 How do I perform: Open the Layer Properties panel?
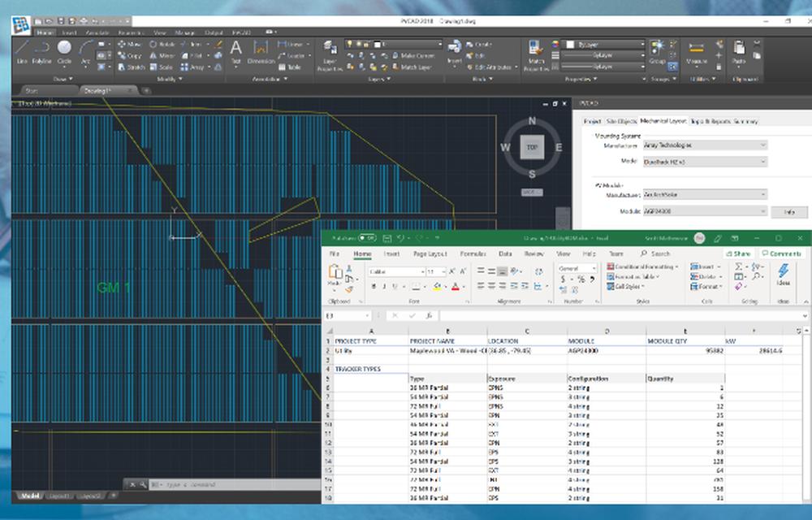point(330,56)
